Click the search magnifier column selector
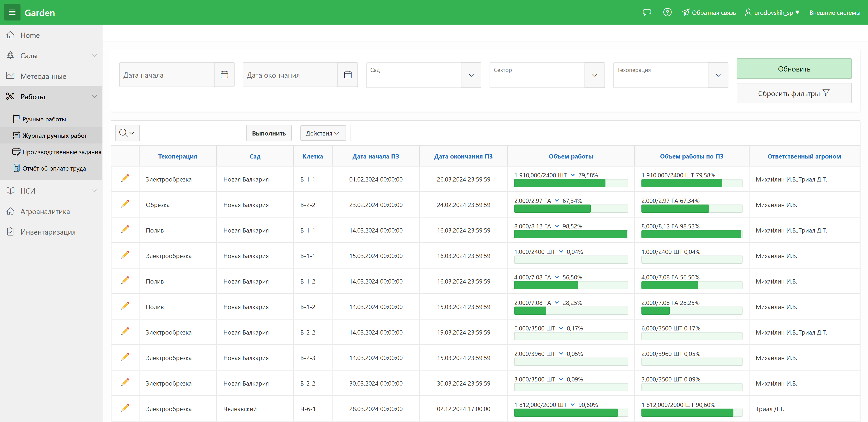 (x=127, y=133)
